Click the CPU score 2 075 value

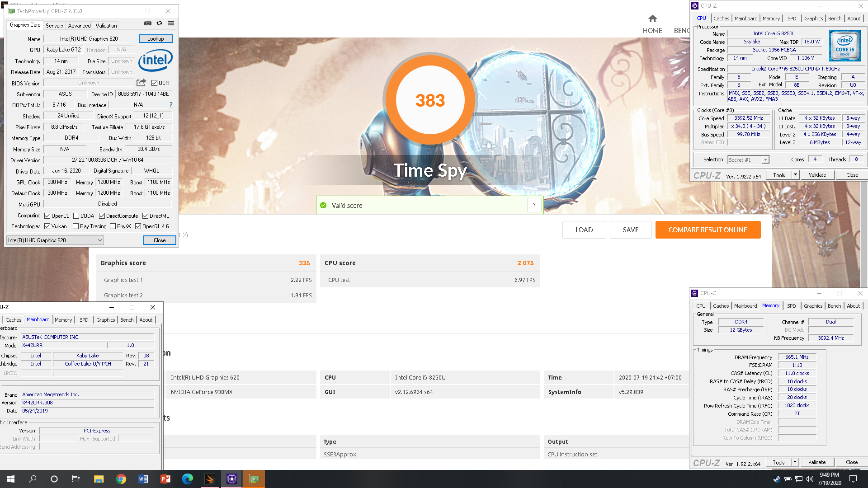(x=525, y=263)
